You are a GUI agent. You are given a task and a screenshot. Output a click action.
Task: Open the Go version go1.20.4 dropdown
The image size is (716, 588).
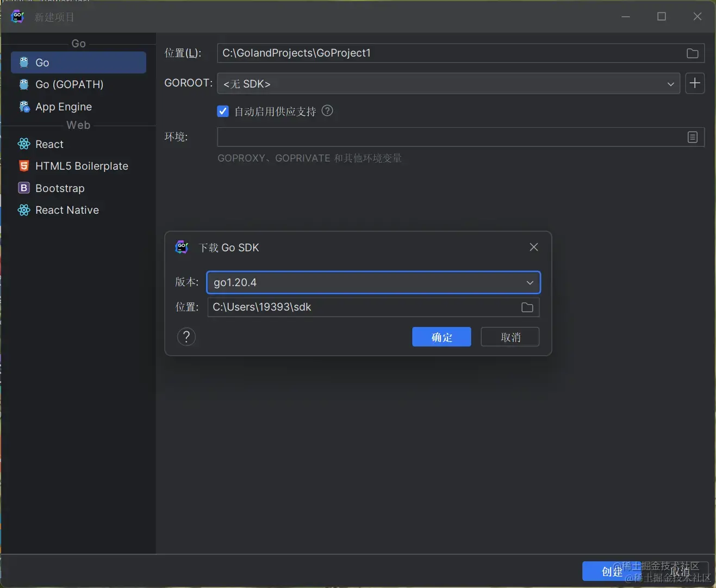pyautogui.click(x=373, y=282)
